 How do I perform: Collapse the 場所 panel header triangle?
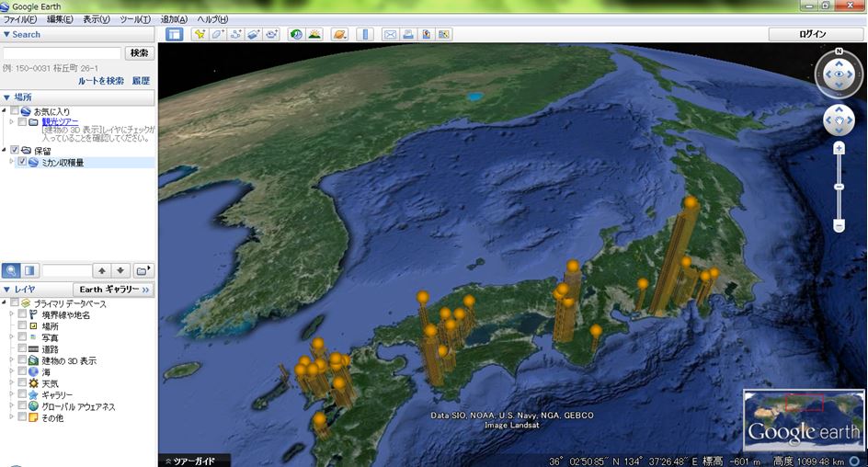tap(6, 97)
